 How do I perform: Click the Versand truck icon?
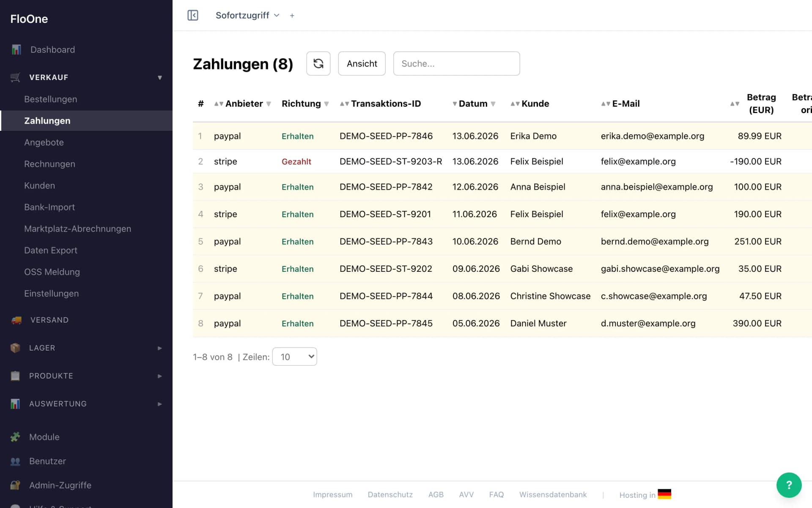(x=16, y=320)
